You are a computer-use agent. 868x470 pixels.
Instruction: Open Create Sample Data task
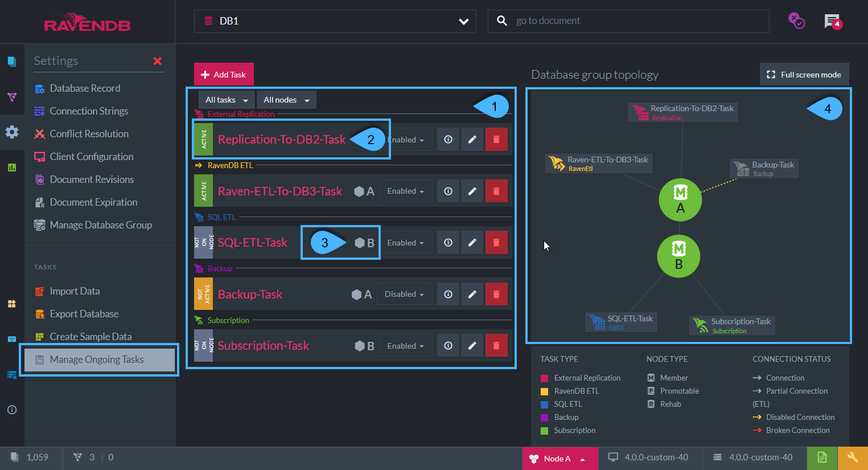click(x=90, y=337)
